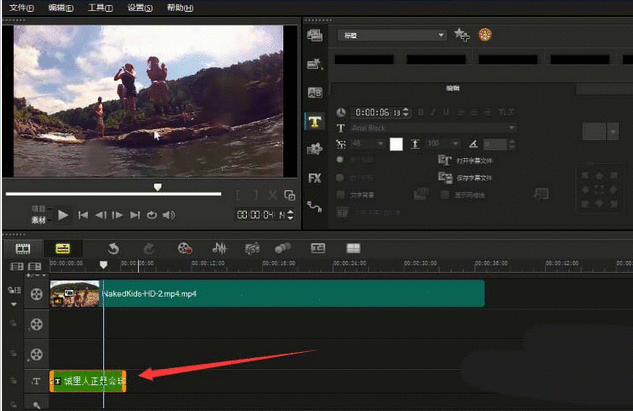
Task: Click the undo arrow in timeline toolbar
Action: tap(114, 248)
